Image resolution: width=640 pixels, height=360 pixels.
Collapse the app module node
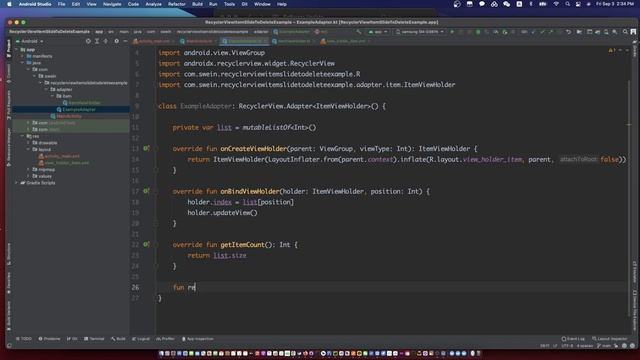pos(16,49)
